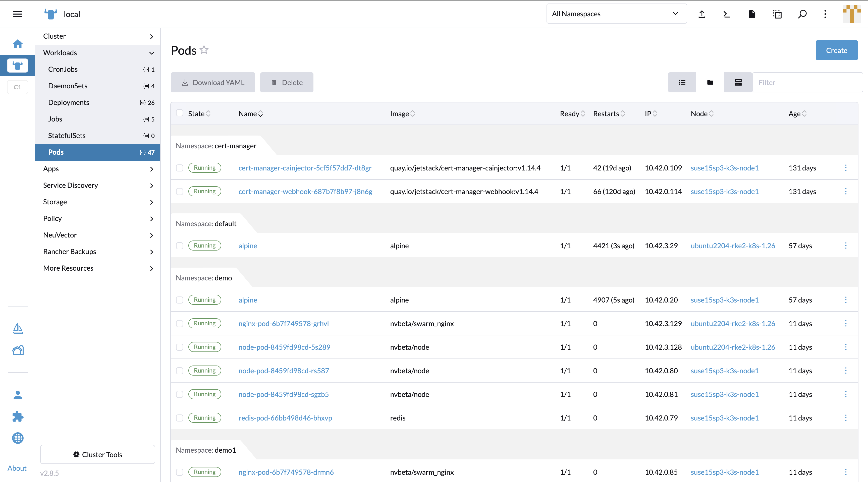
Task: Select StatefulSets in the Workloads menu
Action: click(x=67, y=135)
